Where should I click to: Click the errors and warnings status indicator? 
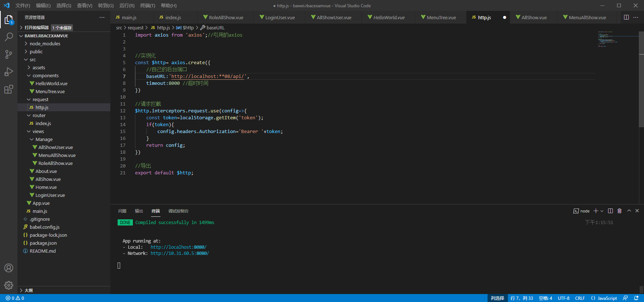(x=15, y=298)
